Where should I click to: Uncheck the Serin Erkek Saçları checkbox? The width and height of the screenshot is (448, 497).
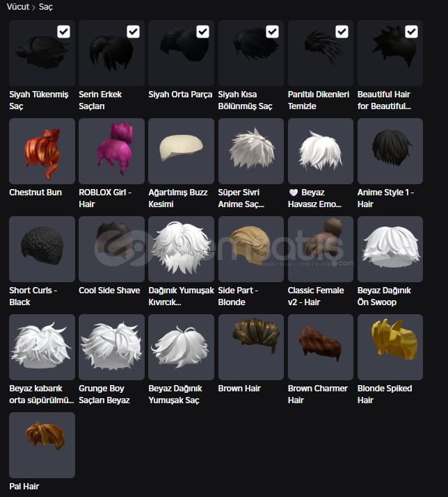[133, 32]
